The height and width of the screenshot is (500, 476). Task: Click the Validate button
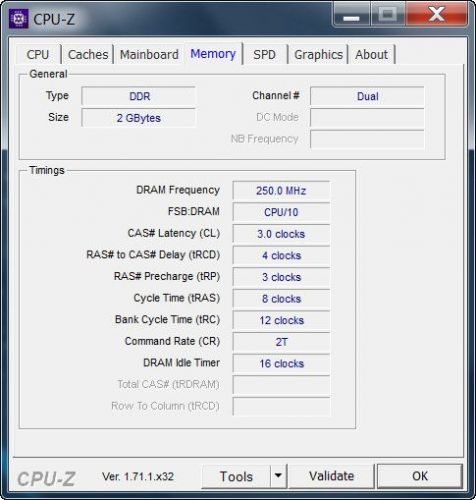[332, 476]
